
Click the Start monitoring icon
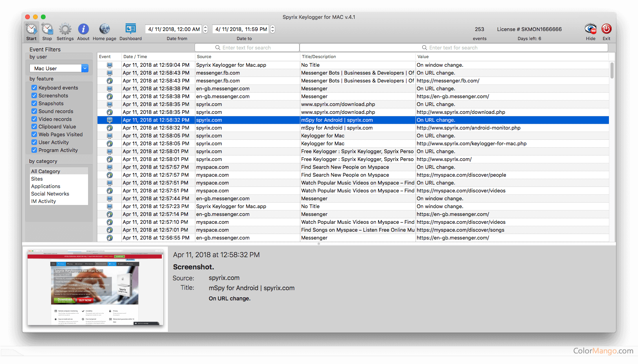point(31,29)
